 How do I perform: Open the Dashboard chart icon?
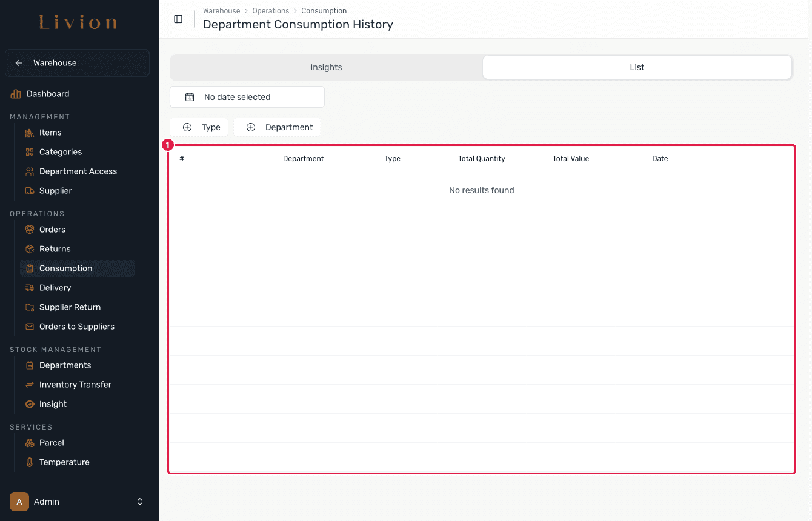click(16, 94)
